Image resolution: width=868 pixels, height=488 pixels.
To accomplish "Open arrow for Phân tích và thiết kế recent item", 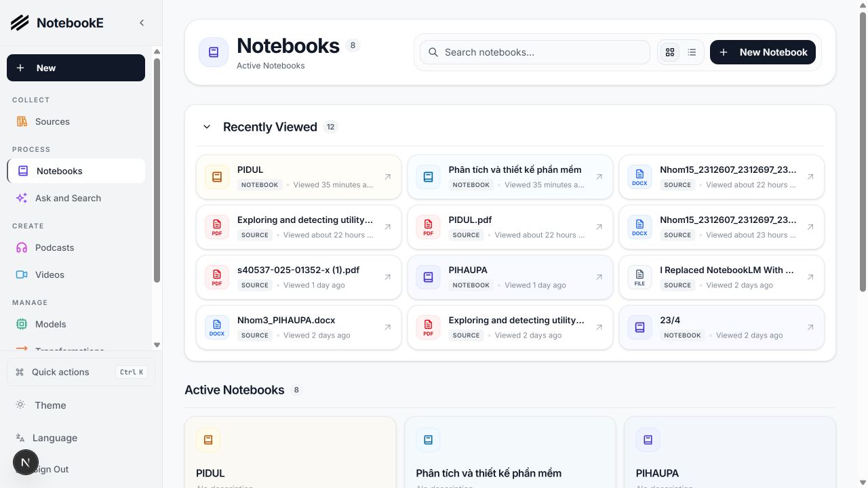I will coord(599,177).
